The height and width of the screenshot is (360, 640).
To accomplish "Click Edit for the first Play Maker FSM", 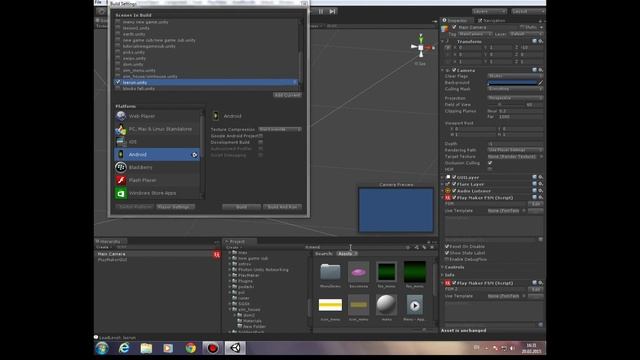I will pyautogui.click(x=536, y=204).
